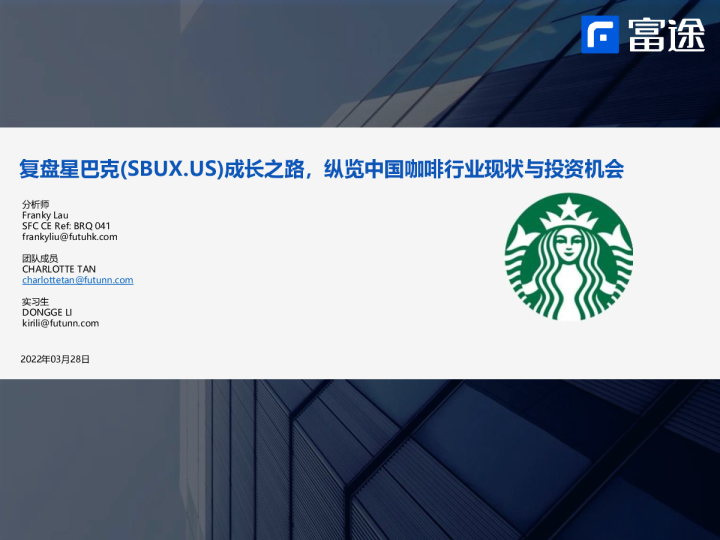The width and height of the screenshot is (720, 540).
Task: Click the Starbucks siren logo
Action: (569, 257)
